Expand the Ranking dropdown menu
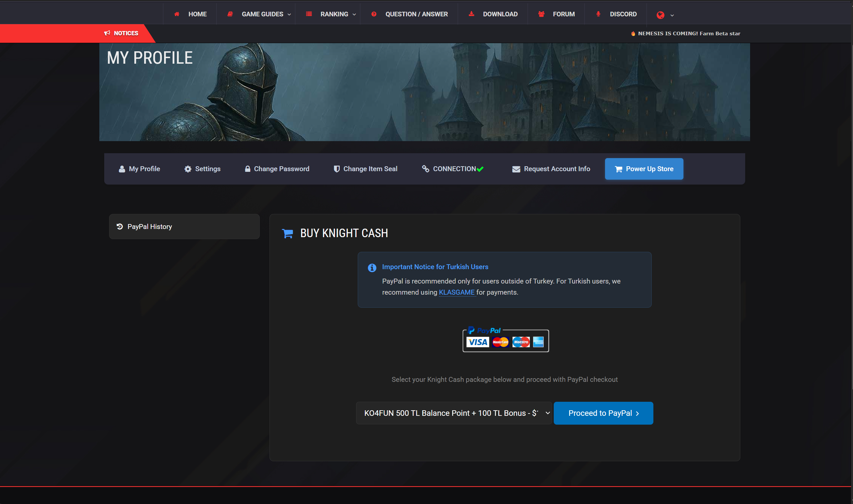Image resolution: width=853 pixels, height=504 pixels. tap(334, 14)
